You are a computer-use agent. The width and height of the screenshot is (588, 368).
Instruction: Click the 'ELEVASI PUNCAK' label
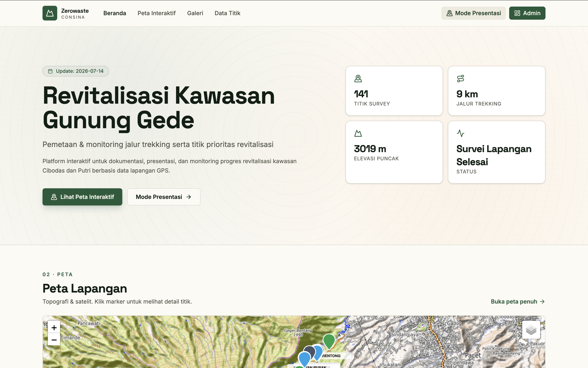pyautogui.click(x=376, y=159)
